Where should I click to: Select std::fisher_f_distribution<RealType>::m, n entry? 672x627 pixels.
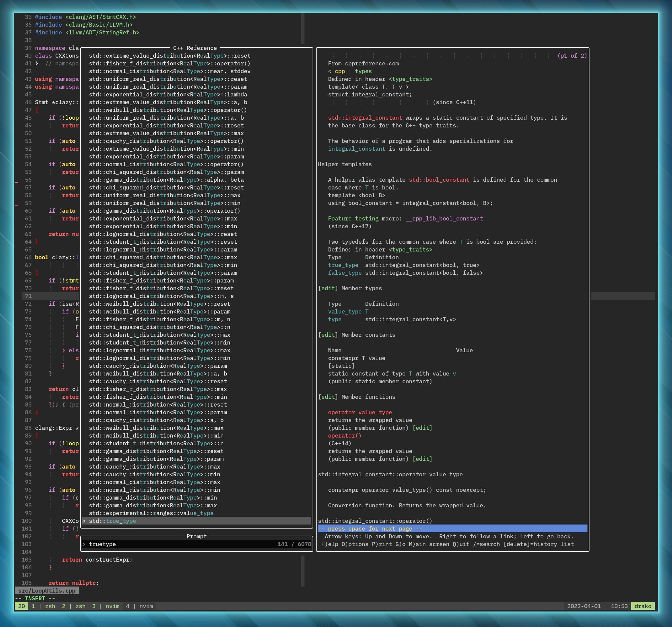[160, 319]
